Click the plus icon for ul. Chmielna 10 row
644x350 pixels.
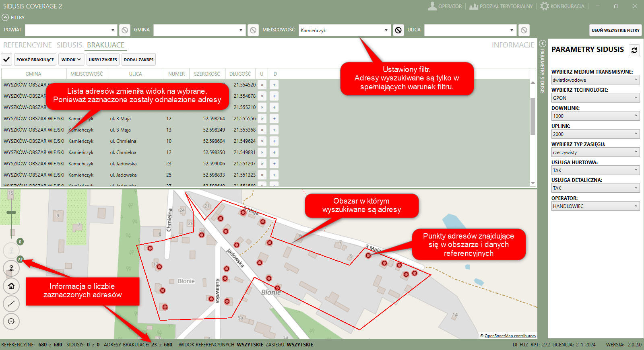274,141
